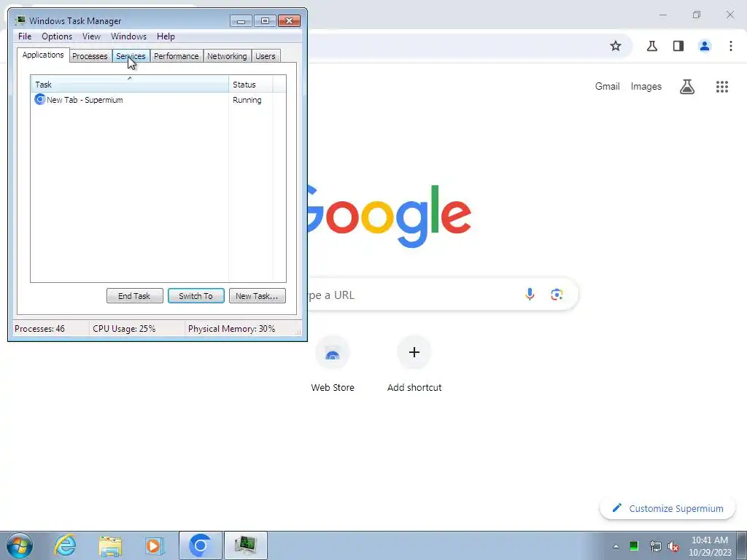Screen dimensions: 747x560
Task: Open the network tray icon
Action: [655, 546]
